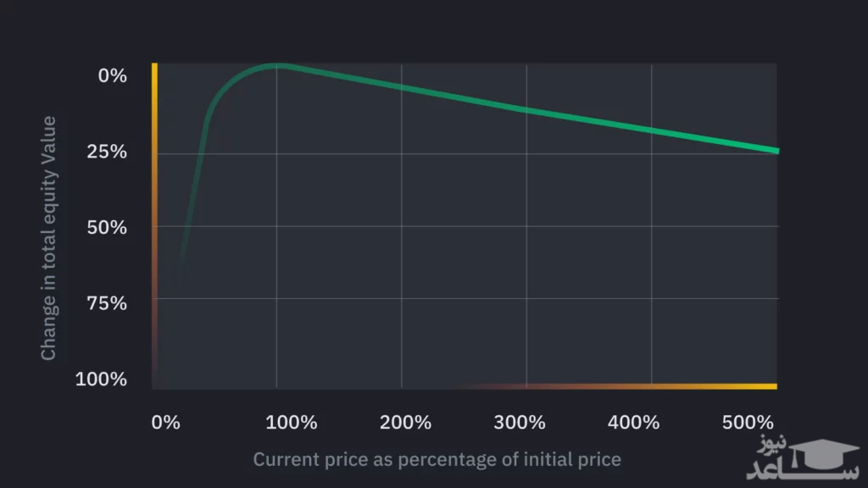The height and width of the screenshot is (488, 868).
Task: Click the 300% label on the horizontal axis
Action: 520,422
